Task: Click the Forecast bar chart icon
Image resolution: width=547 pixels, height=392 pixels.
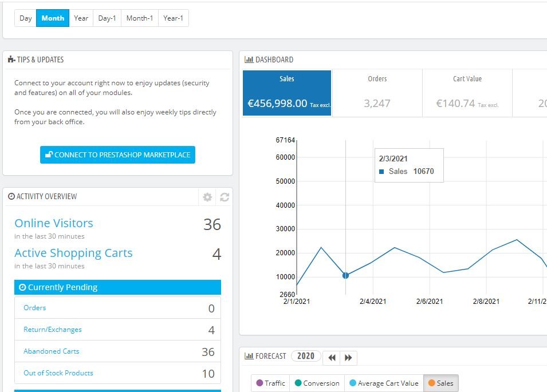Action: coord(249,356)
